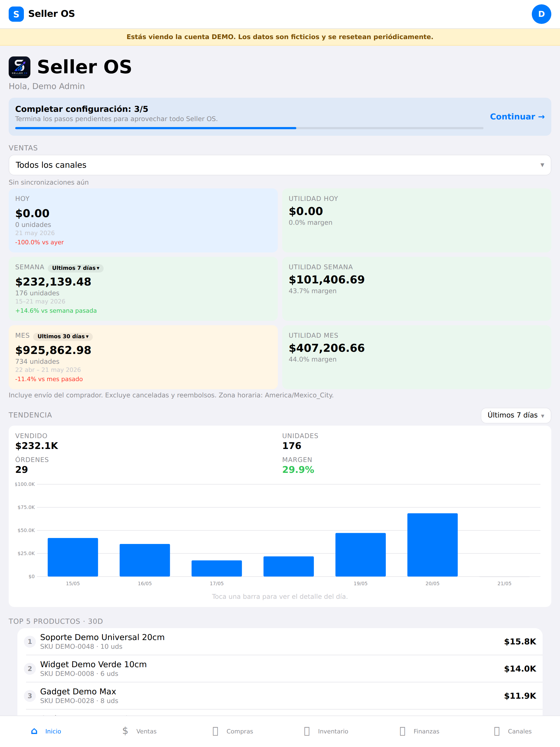This screenshot has height=747, width=560.
Task: Open the SEMANA $232,139.48 card
Action: (x=143, y=289)
